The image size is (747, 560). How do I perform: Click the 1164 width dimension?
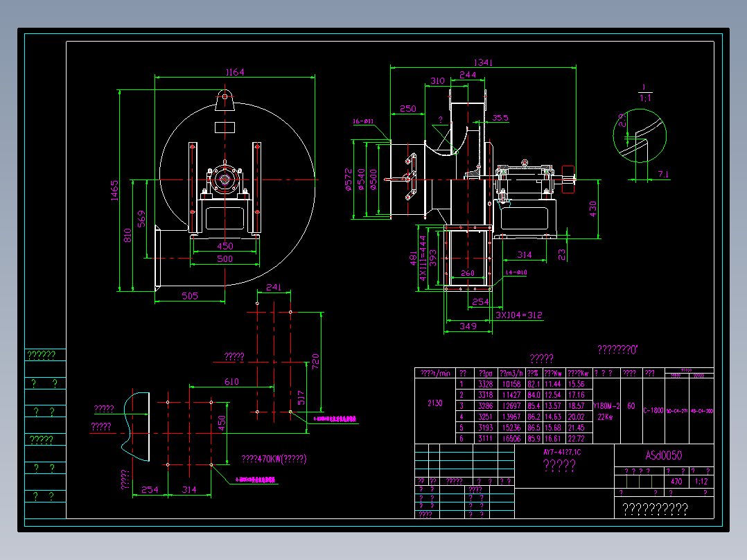[x=235, y=72]
